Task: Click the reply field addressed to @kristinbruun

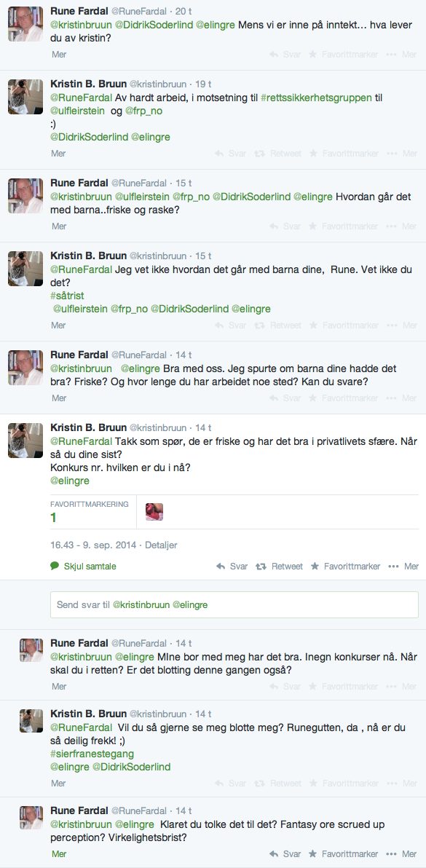Action: [x=234, y=604]
